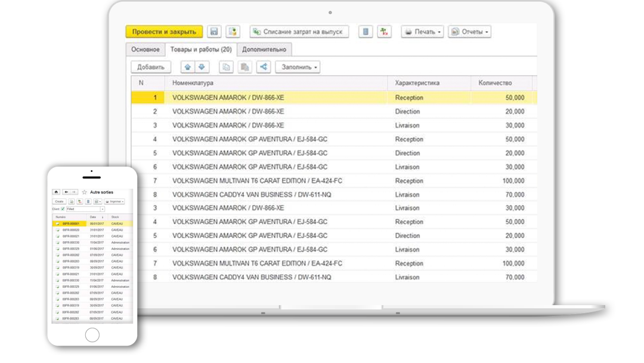Select row 1 VOLKSWAGEN AMAROK / DW-866-XE
This screenshot has height=363, width=644.
[x=334, y=98]
